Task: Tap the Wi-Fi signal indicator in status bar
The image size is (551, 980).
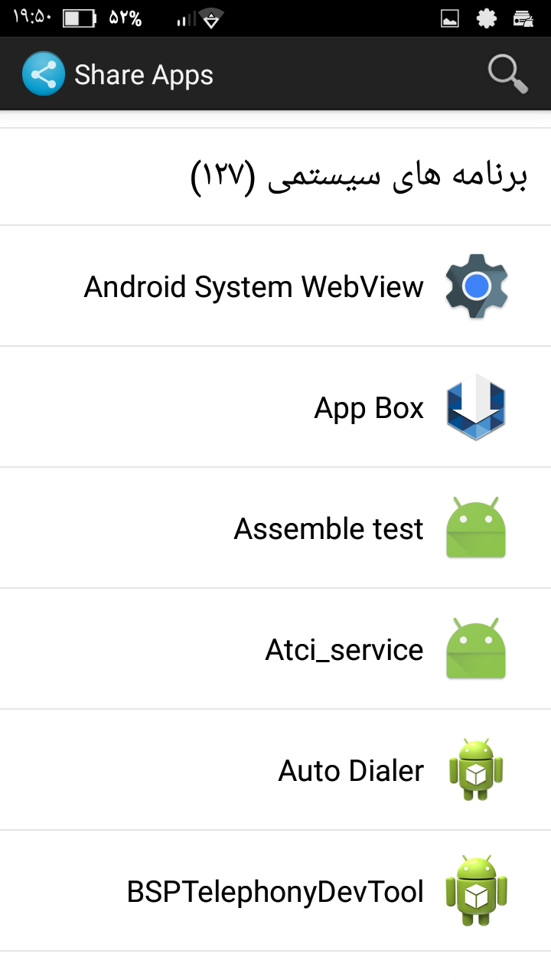Action: click(211, 18)
